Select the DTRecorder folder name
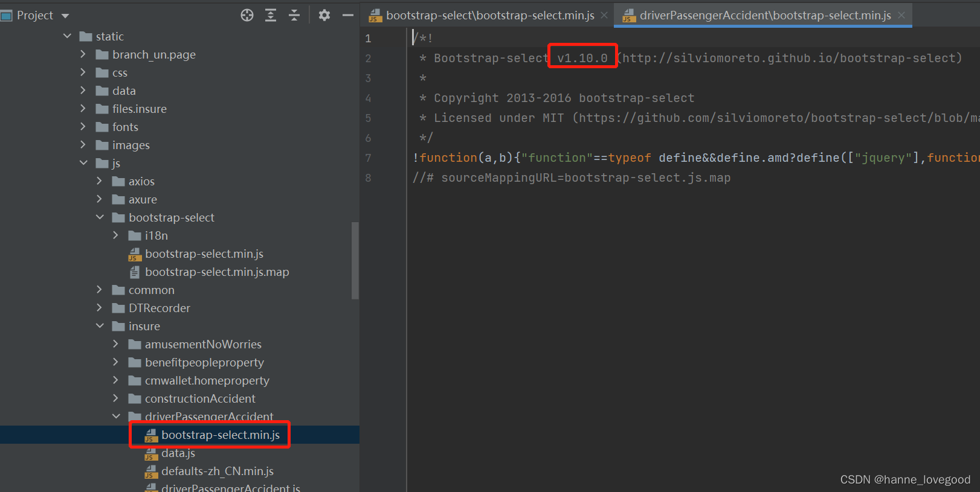 pos(160,308)
